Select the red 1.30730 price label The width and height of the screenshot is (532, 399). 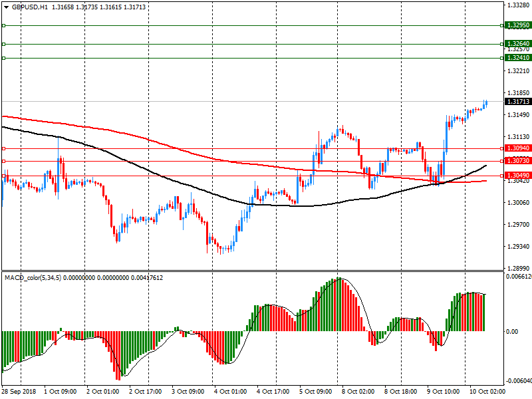tap(517, 162)
